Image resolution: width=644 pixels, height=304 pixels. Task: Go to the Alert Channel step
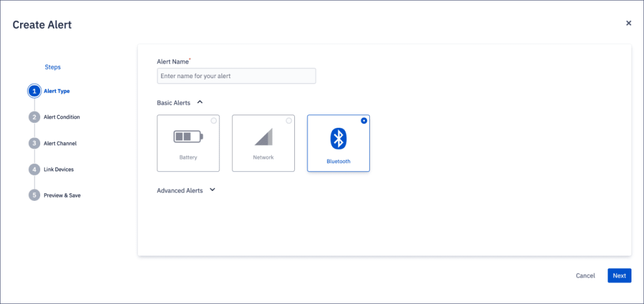click(60, 144)
